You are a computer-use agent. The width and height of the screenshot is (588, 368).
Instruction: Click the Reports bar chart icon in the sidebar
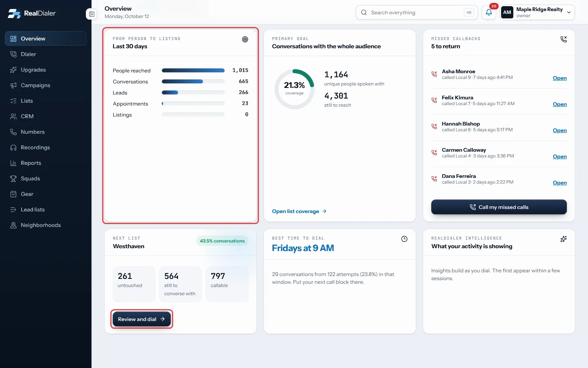coord(13,163)
